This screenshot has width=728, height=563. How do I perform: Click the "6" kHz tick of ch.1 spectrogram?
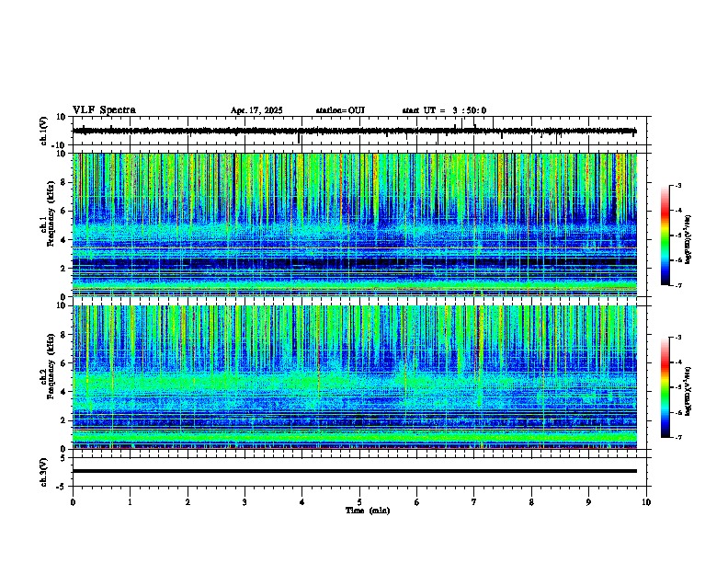coord(63,212)
